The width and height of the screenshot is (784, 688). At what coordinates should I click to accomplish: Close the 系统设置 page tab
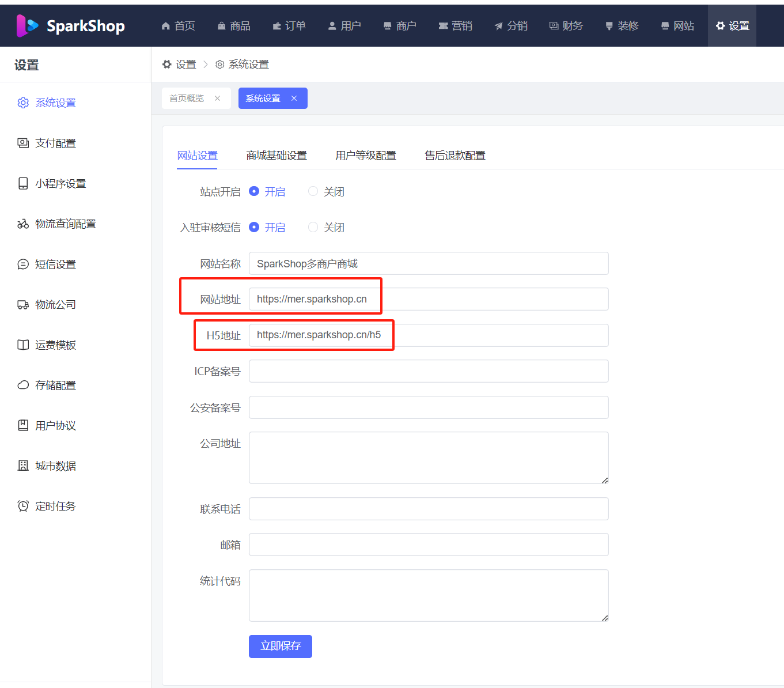[x=294, y=99]
